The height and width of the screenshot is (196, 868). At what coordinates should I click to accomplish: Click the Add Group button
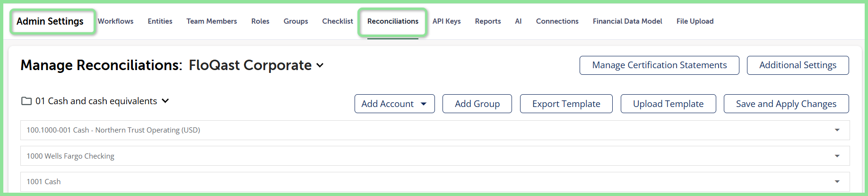click(x=477, y=104)
